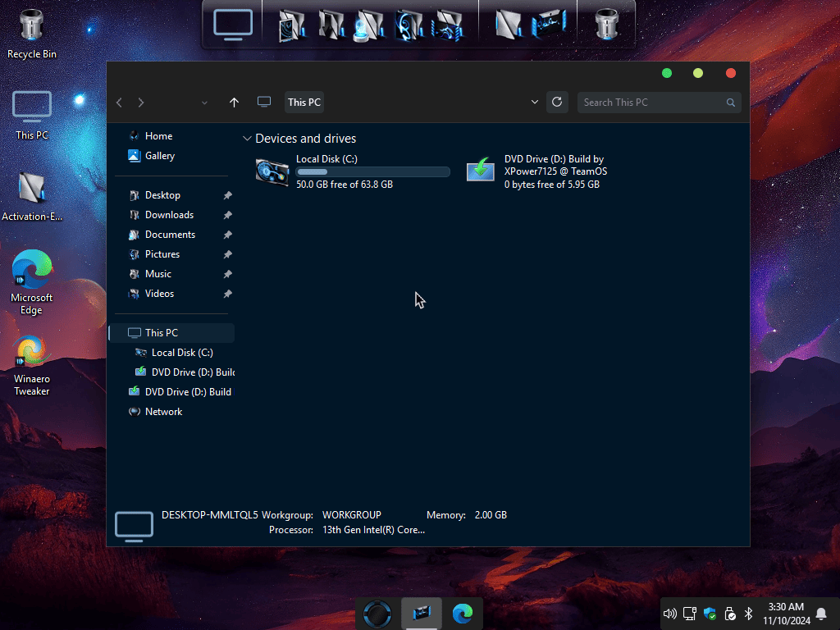
Task: Collapse the Devices and drives group
Action: click(247, 139)
